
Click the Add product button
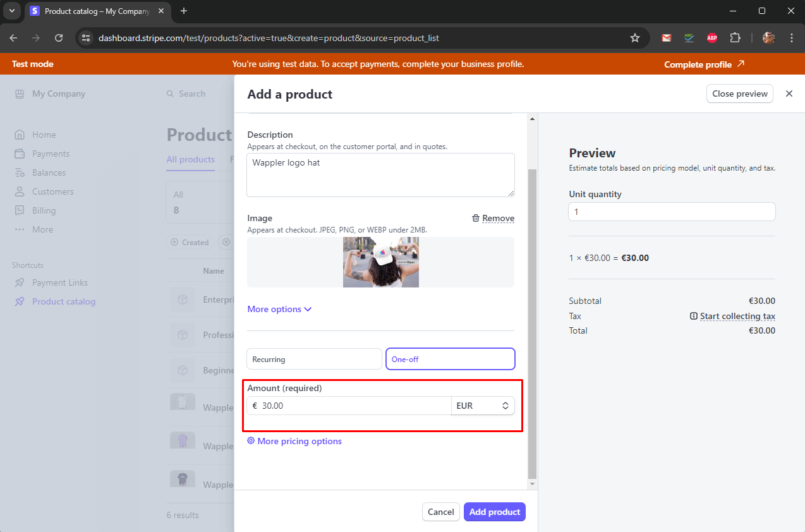point(494,512)
